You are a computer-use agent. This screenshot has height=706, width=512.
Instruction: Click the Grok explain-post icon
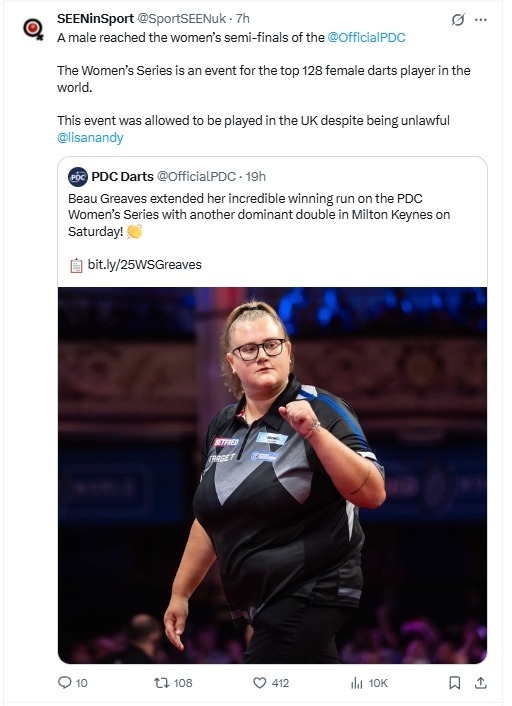(458, 20)
